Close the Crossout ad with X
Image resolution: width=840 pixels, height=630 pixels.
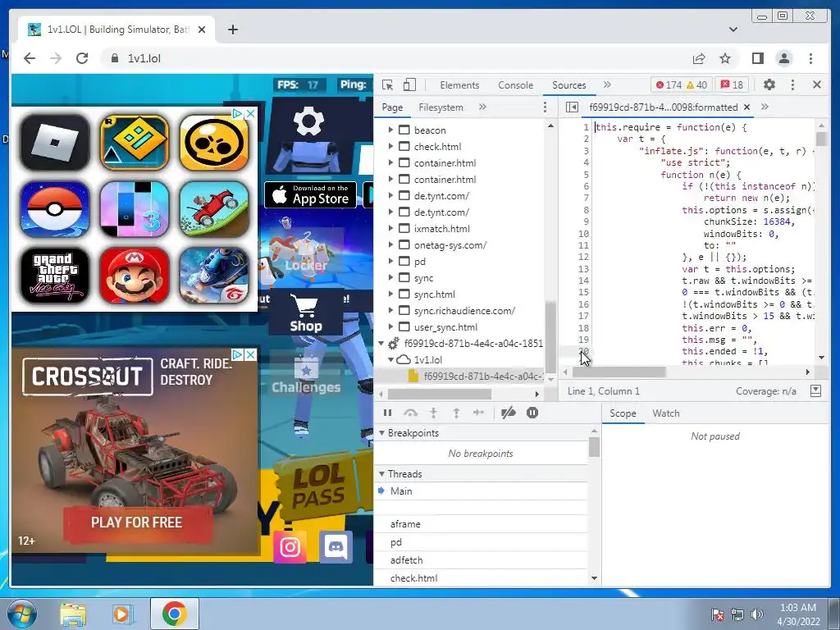point(251,354)
